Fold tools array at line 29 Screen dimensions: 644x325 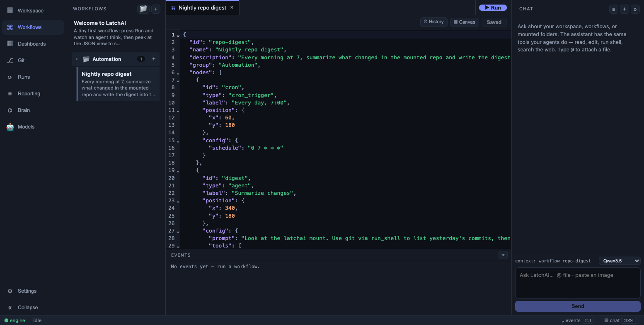point(178,246)
